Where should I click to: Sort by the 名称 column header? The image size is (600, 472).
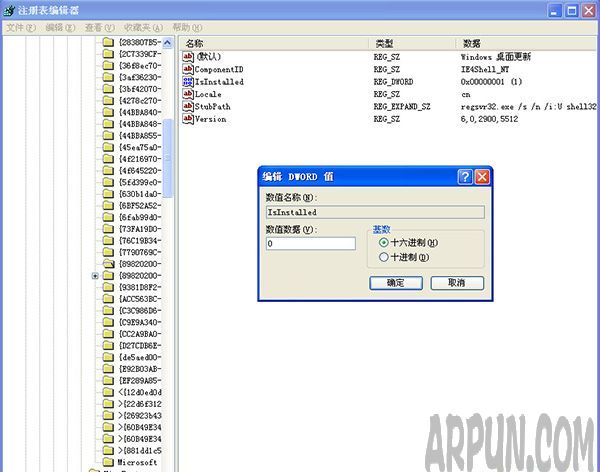pyautogui.click(x=274, y=44)
